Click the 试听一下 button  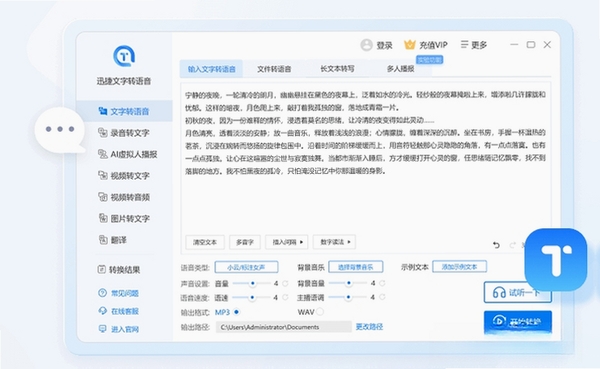[x=517, y=293]
